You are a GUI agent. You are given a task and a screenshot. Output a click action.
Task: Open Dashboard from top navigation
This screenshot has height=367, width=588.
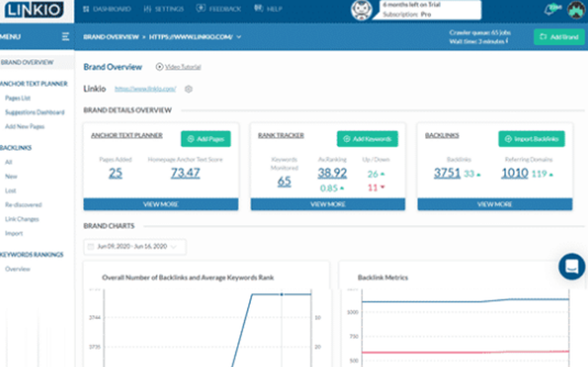tap(107, 9)
